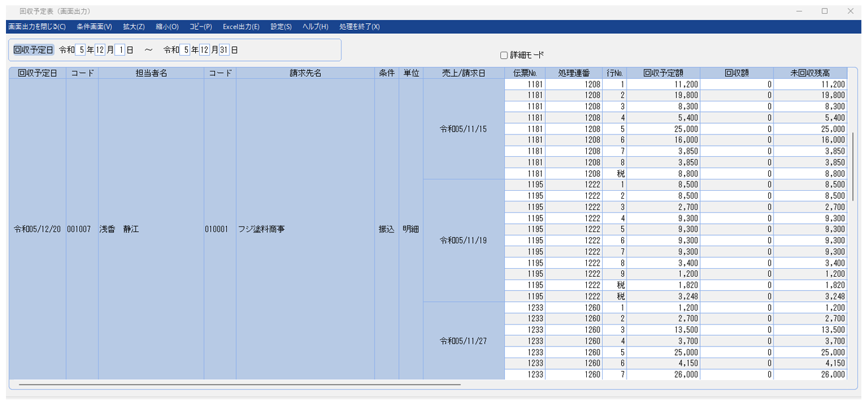Screen dimensions: 868x404
Task: Click the 拡大(Z) menu item
Action: (134, 26)
